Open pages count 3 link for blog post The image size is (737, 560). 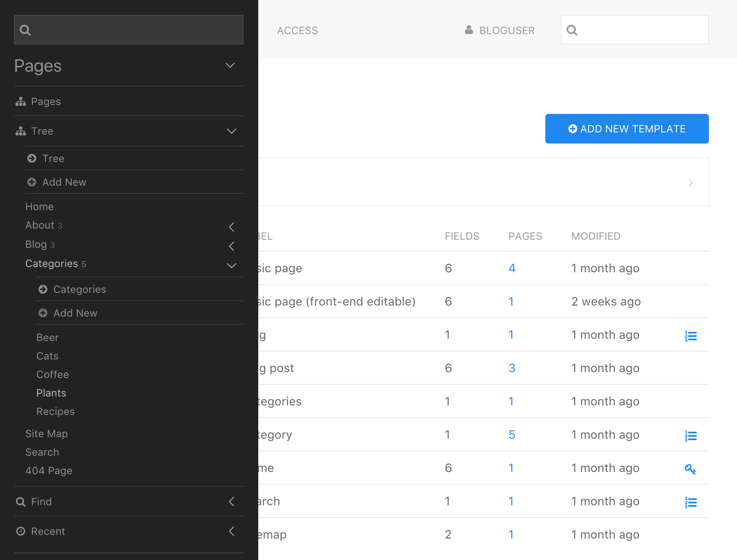click(512, 368)
